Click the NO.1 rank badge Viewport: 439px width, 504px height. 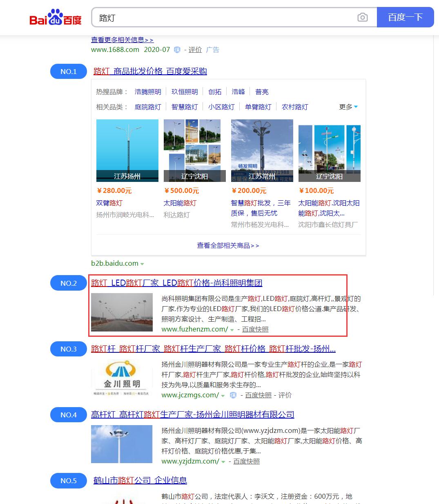(69, 72)
